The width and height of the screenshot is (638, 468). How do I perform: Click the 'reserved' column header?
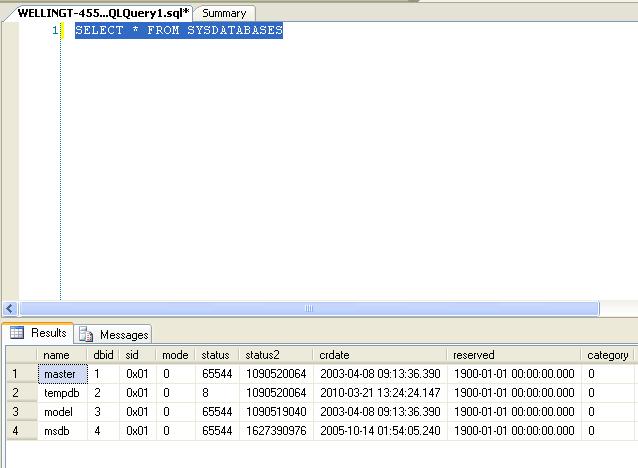point(473,355)
